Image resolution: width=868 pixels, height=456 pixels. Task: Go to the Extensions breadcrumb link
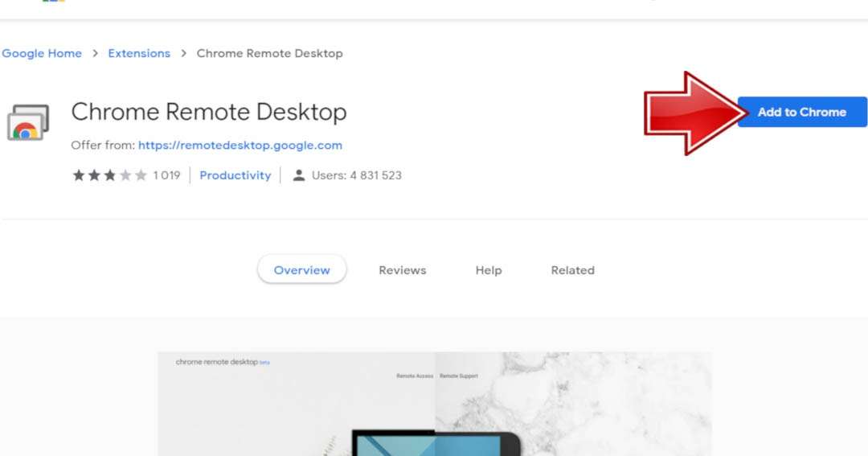pyautogui.click(x=139, y=53)
